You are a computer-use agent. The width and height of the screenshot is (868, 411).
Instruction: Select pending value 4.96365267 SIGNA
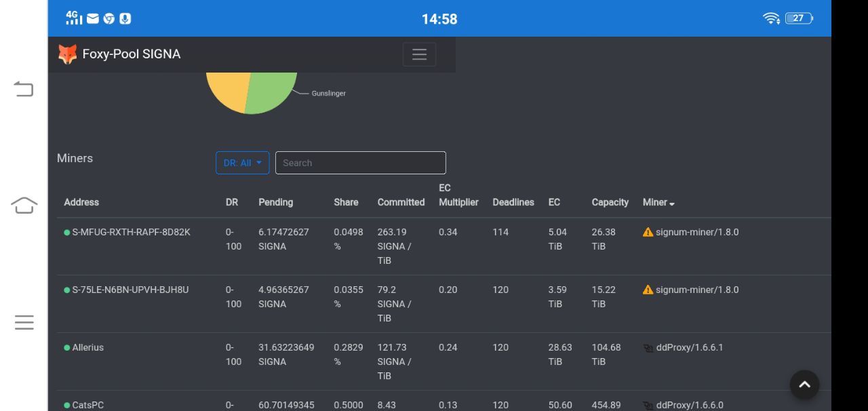(x=283, y=296)
